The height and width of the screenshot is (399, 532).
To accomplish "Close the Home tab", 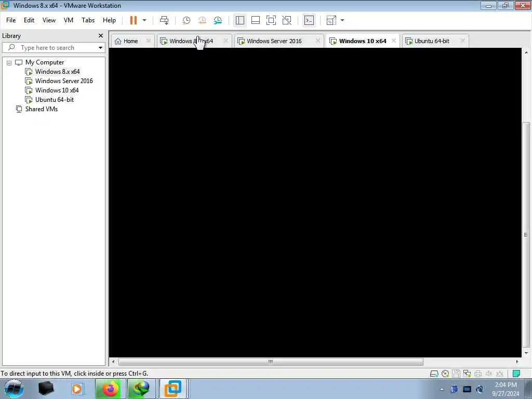I will click(148, 41).
